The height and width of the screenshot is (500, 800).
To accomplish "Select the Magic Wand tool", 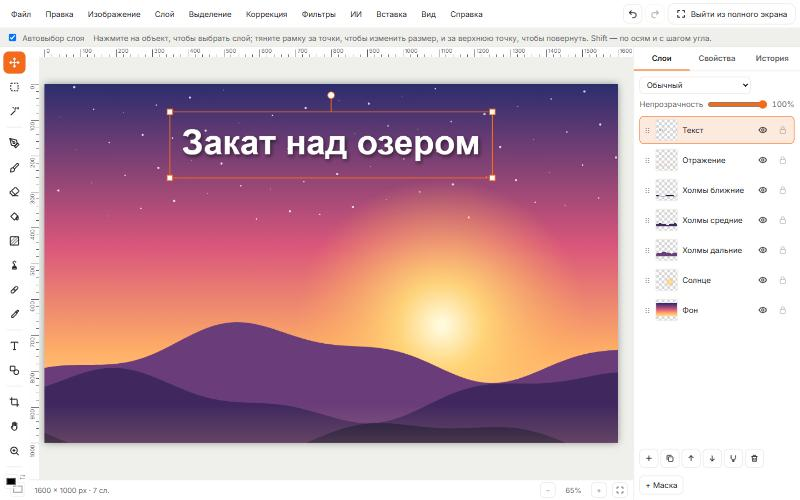I will (x=14, y=111).
